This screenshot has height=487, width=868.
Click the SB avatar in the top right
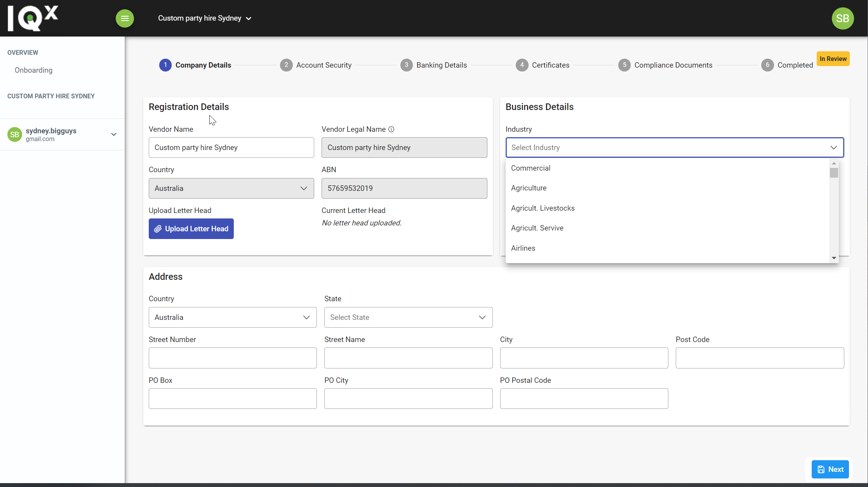(842, 18)
